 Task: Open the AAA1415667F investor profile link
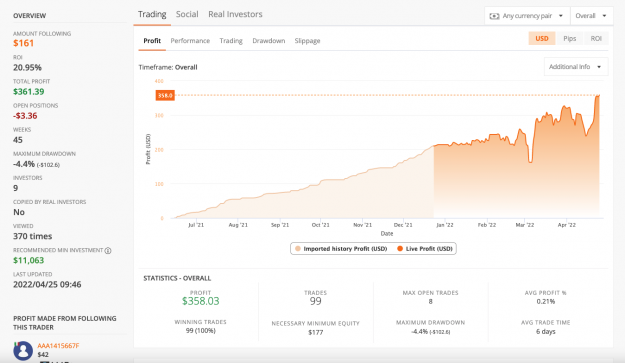(x=58, y=346)
